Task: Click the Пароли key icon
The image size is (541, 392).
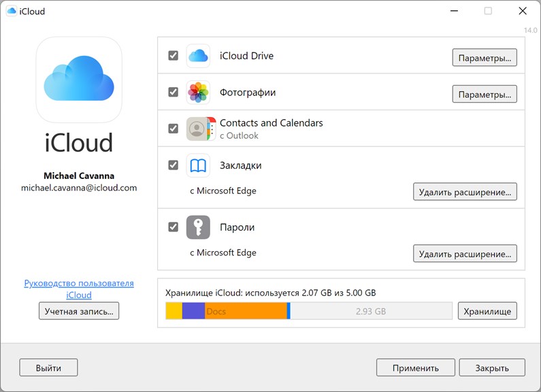Action: (198, 227)
